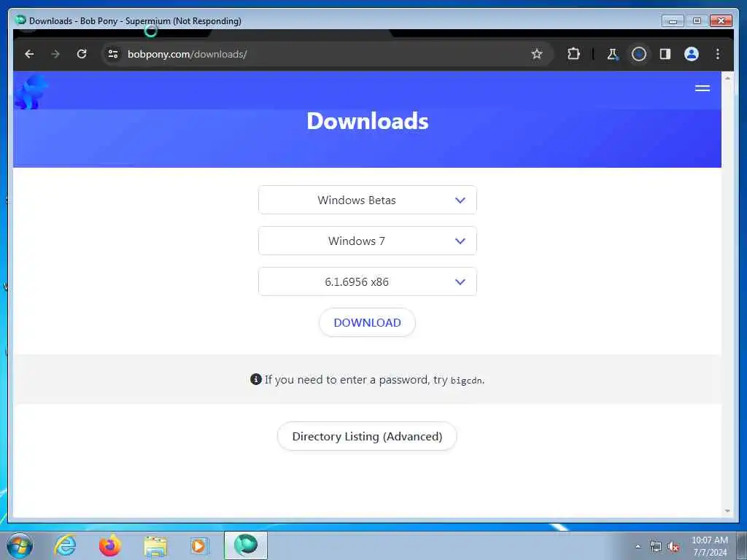This screenshot has width=747, height=560.
Task: Open the Windows 7 version dropdown
Action: (x=368, y=241)
